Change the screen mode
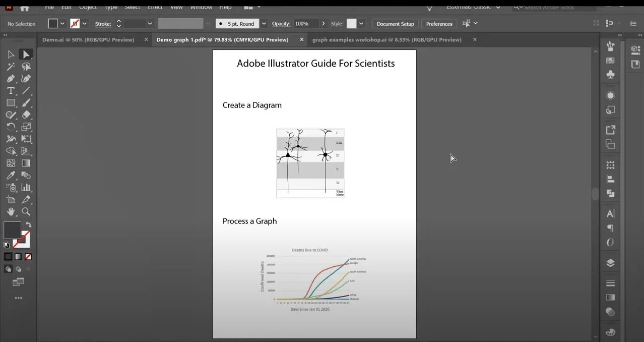 (18, 282)
